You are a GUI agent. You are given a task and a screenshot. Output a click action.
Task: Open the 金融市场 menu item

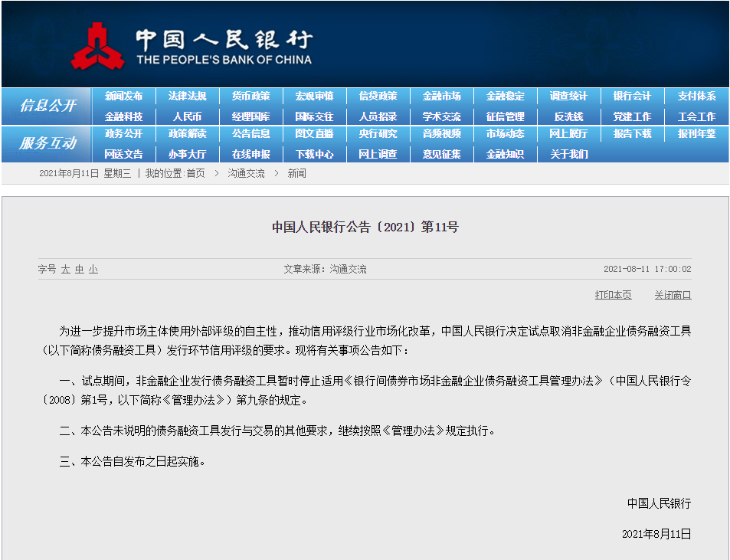click(x=442, y=97)
